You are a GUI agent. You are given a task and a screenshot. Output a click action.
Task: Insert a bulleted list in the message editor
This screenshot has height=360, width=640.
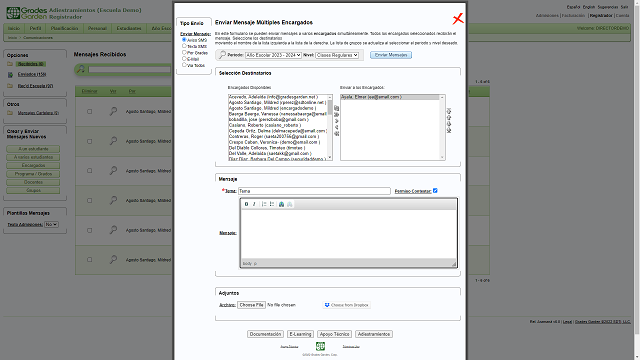272,204
